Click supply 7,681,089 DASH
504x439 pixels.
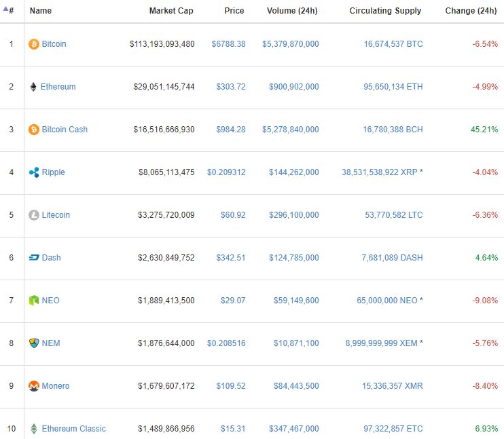point(392,258)
